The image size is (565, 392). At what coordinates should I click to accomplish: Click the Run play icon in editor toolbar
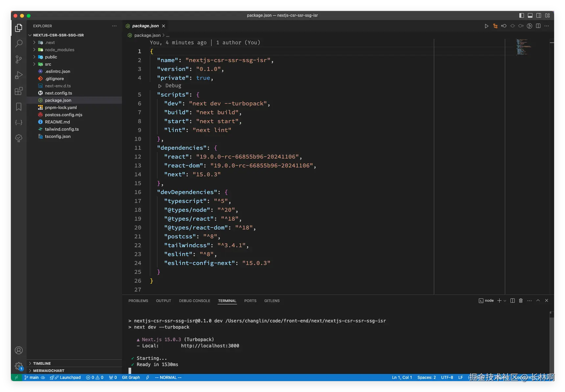(x=486, y=26)
